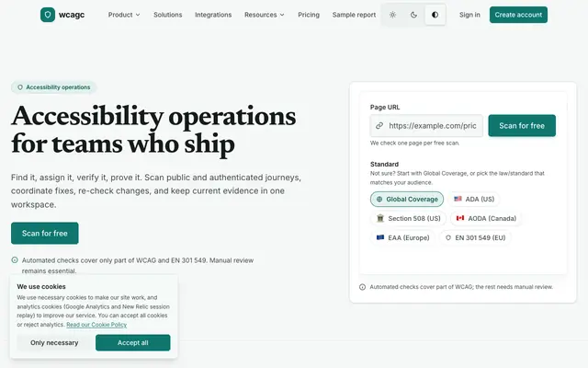This screenshot has height=368, width=588.
Task: Open the Integrations page
Action: [x=213, y=15]
